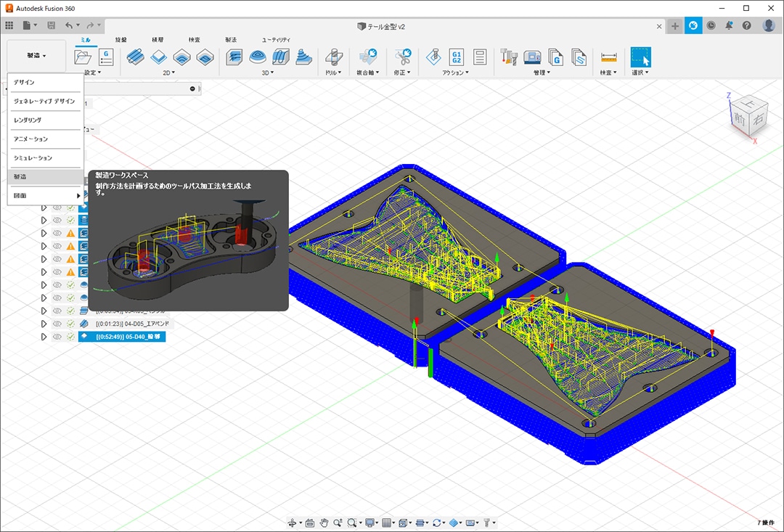Open the Tool Library icon
Viewport: 784px width, 532px height.
click(x=509, y=57)
